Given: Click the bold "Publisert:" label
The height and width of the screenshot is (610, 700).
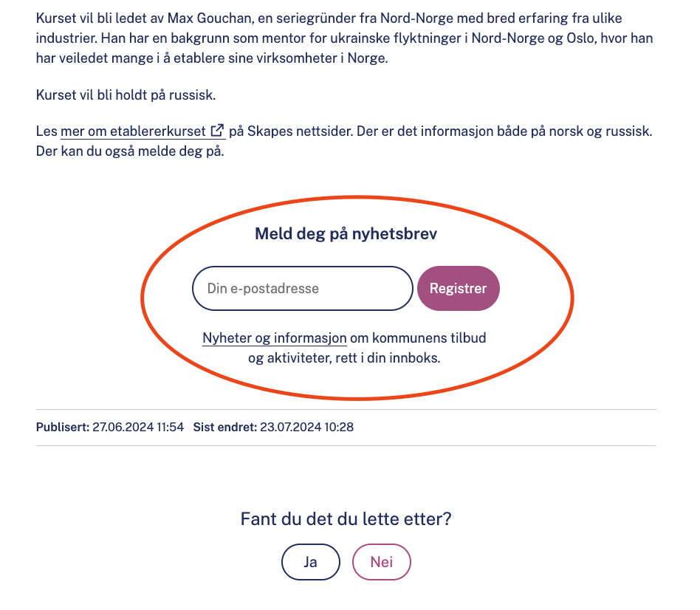Looking at the screenshot, I should [x=63, y=427].
